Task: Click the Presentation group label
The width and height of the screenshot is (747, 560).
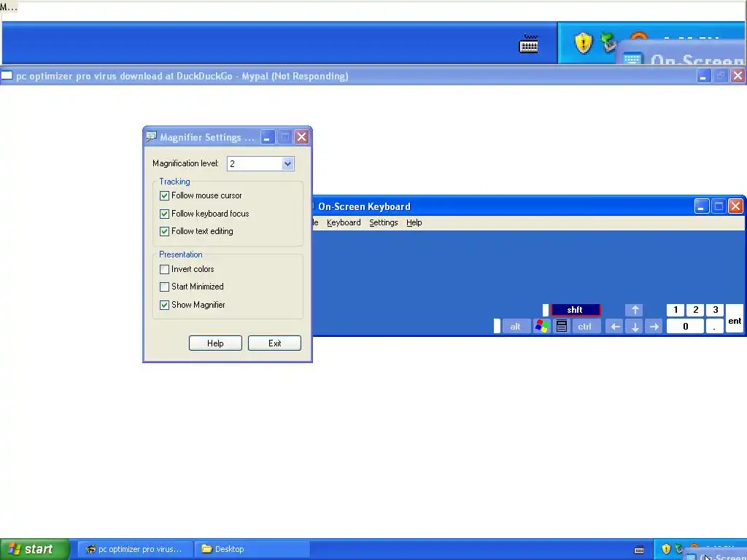Action: click(x=181, y=254)
